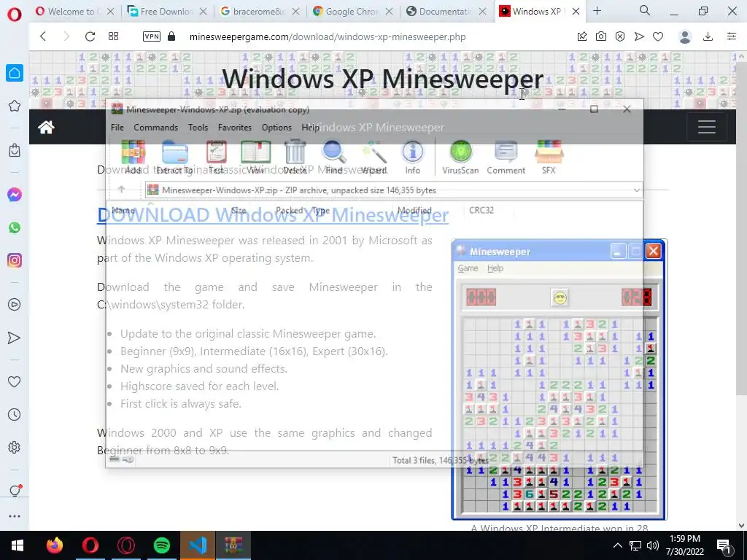747x560 pixels.
Task: Show hidden system tray icons
Action: pyautogui.click(x=617, y=545)
